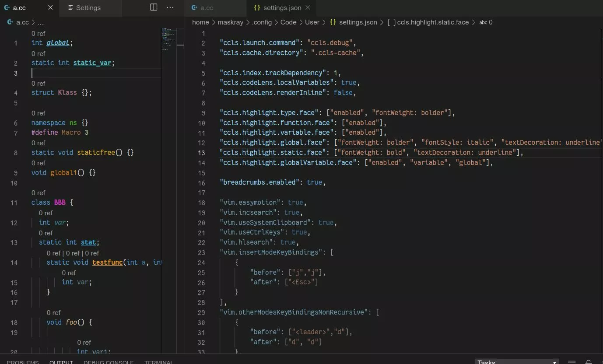Click the split editor icon

[154, 7]
